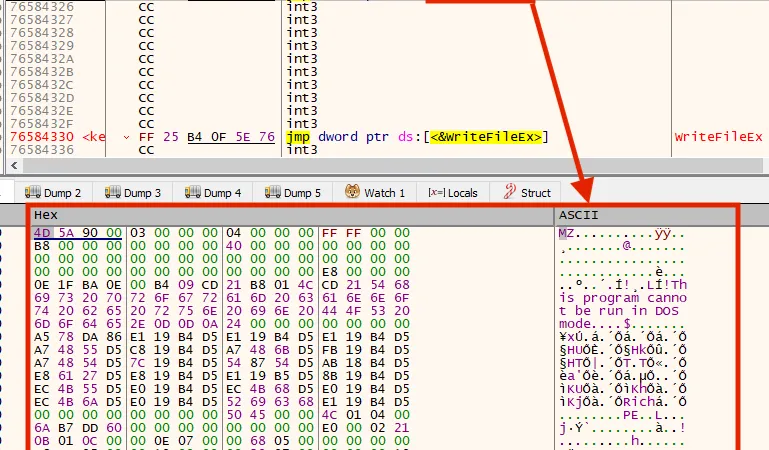
Task: Click hex bytes 52 69 63 68
Action: (x=270, y=401)
